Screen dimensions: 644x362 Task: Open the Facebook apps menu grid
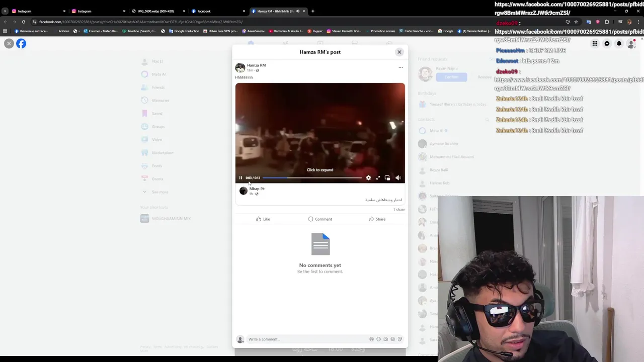[x=595, y=44]
